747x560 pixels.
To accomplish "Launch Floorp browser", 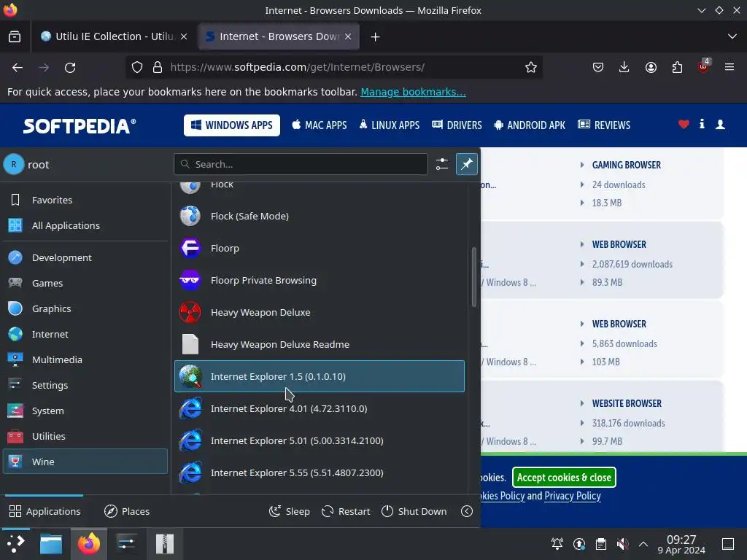I will tap(320, 248).
